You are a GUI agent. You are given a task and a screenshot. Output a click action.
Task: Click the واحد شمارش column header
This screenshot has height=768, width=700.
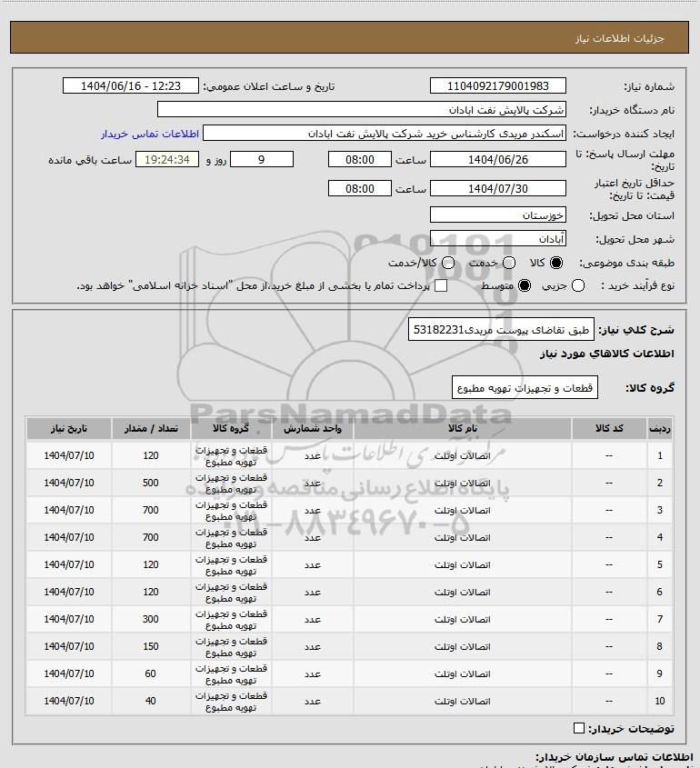pos(313,429)
